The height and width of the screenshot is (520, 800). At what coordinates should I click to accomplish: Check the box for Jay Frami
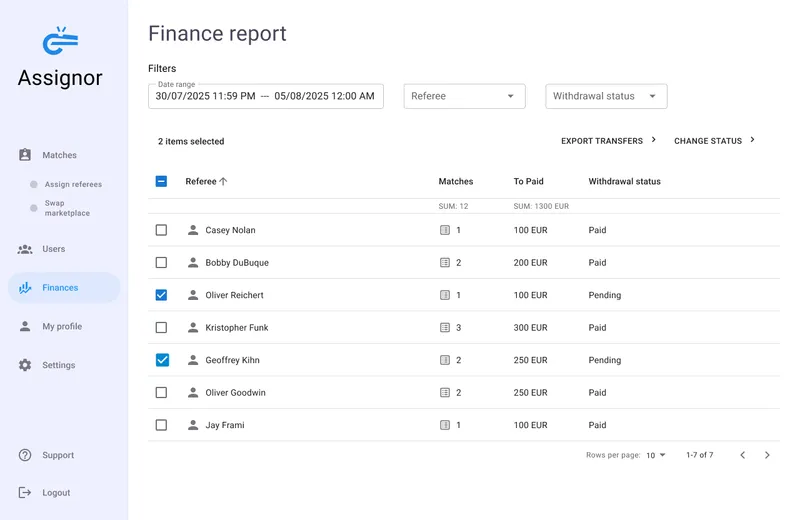click(161, 425)
